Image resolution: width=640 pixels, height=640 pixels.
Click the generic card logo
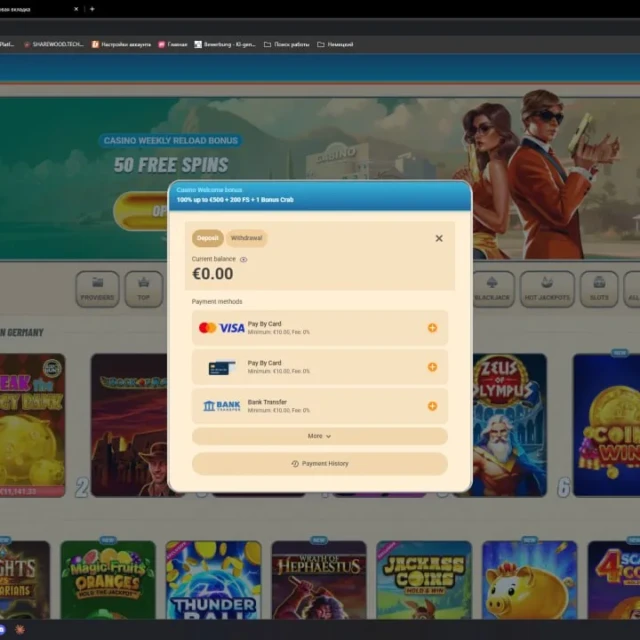[x=222, y=367]
